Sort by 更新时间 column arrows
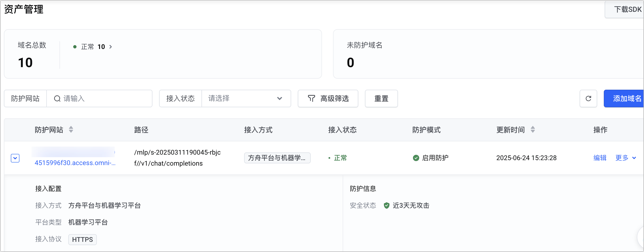This screenshot has height=252, width=644. (533, 130)
